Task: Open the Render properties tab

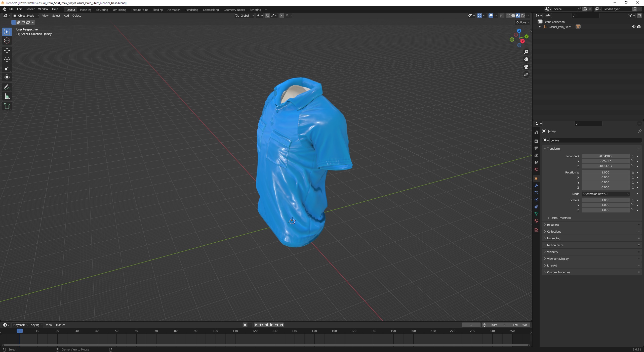Action: pyautogui.click(x=536, y=141)
